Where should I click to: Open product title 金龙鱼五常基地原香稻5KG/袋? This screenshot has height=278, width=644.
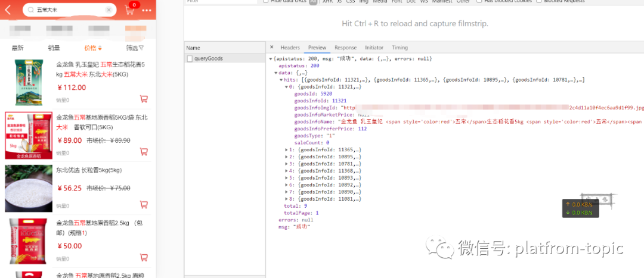102,123
